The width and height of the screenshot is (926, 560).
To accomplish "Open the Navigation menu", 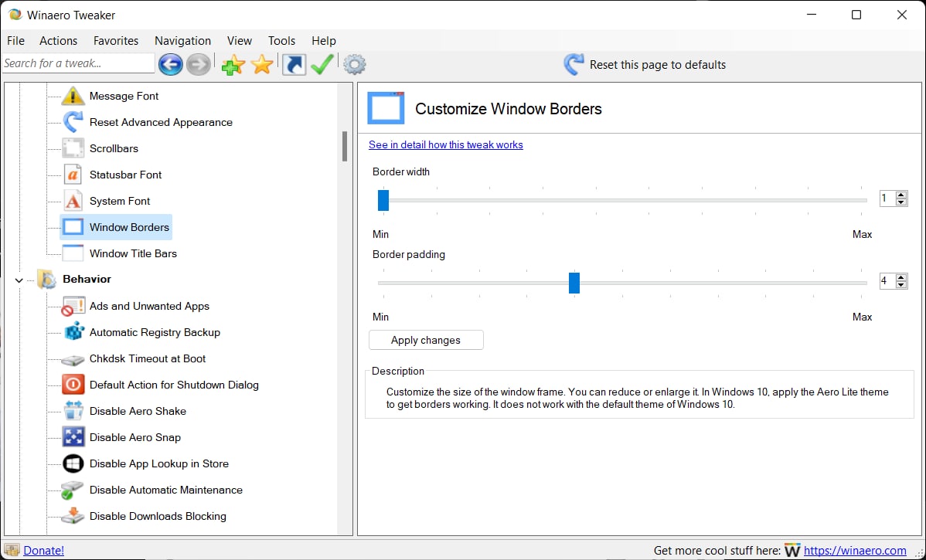I will pos(182,41).
